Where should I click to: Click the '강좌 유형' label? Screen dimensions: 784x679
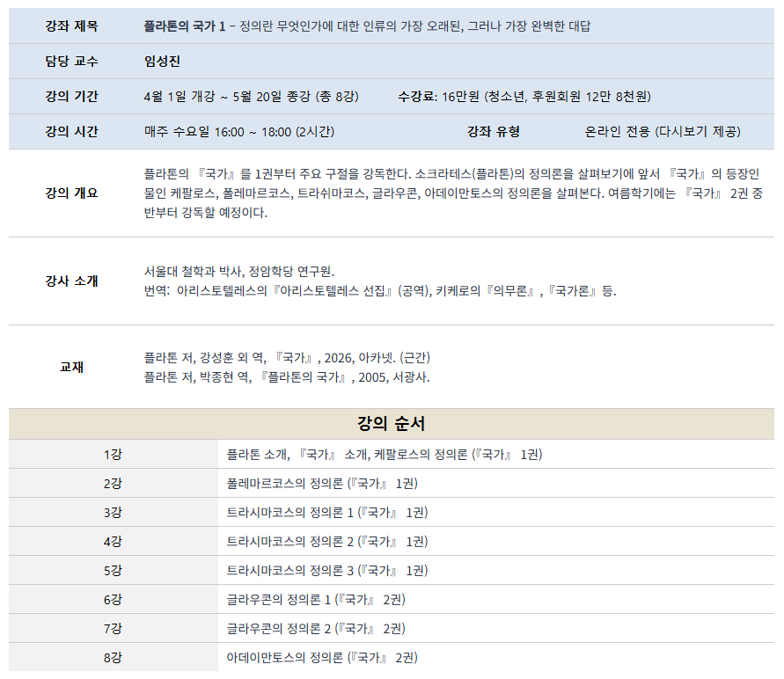pyautogui.click(x=493, y=132)
